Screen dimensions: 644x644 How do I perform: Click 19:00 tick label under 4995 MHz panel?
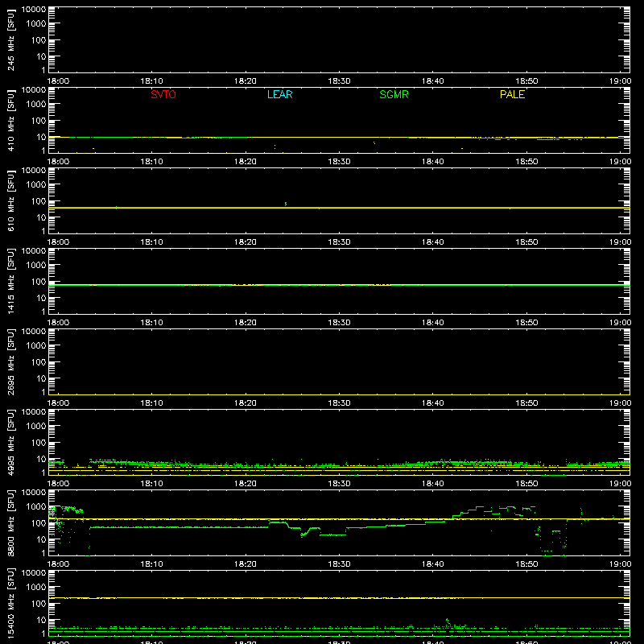(x=620, y=484)
